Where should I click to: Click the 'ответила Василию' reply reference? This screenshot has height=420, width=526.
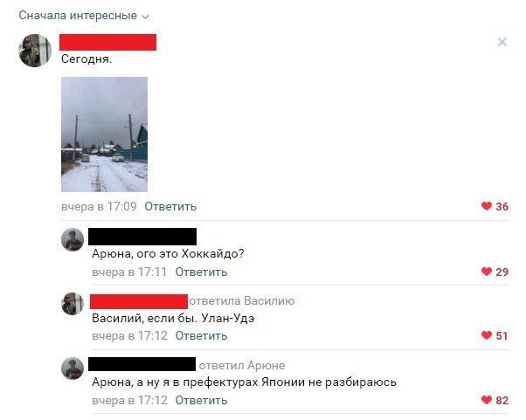click(242, 301)
